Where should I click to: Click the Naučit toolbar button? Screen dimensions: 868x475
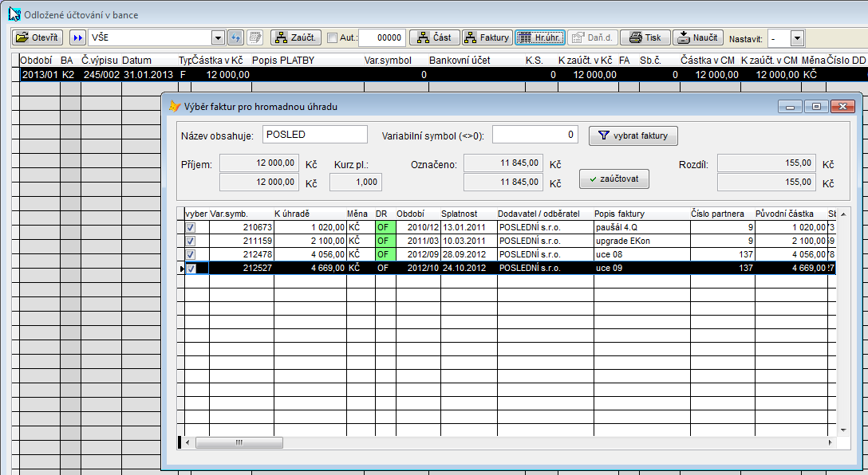click(x=698, y=37)
